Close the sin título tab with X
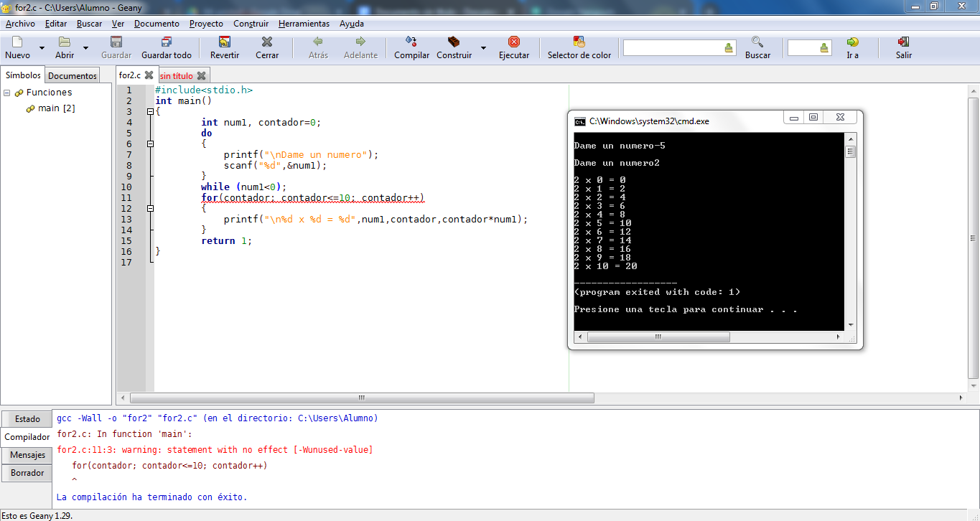 click(201, 75)
